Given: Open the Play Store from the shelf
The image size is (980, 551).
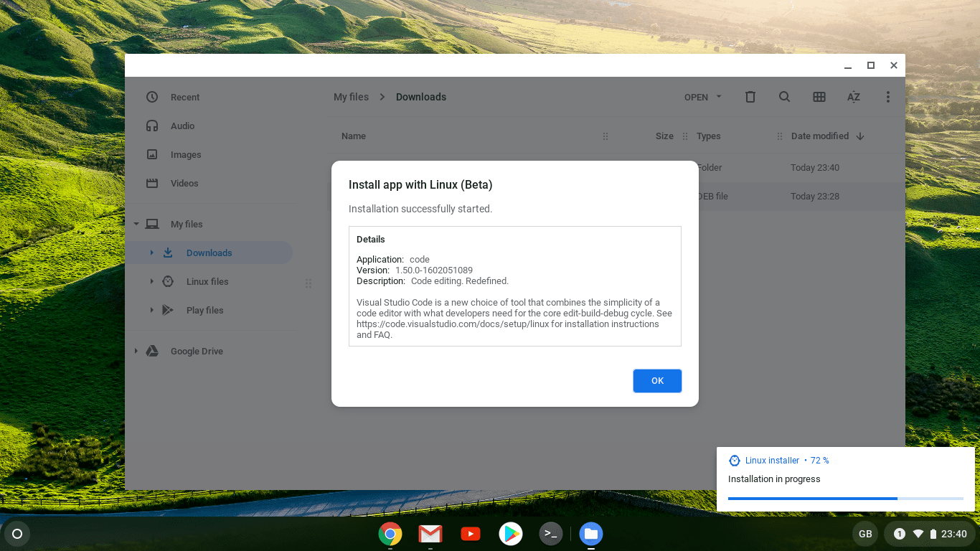Looking at the screenshot, I should (x=511, y=534).
